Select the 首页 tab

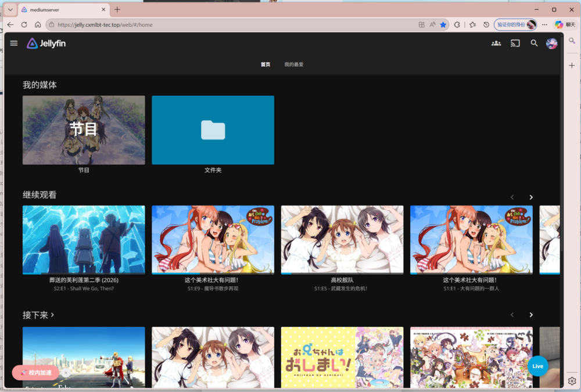click(266, 64)
